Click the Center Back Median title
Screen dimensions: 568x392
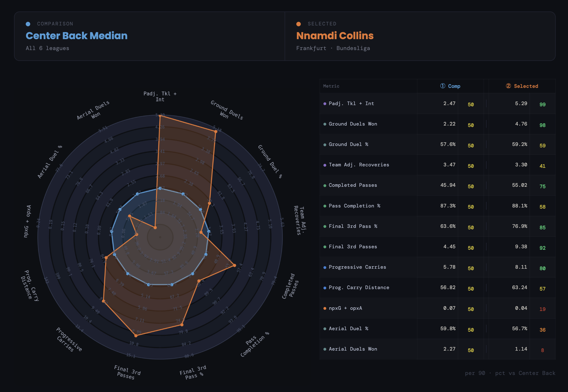coord(76,36)
